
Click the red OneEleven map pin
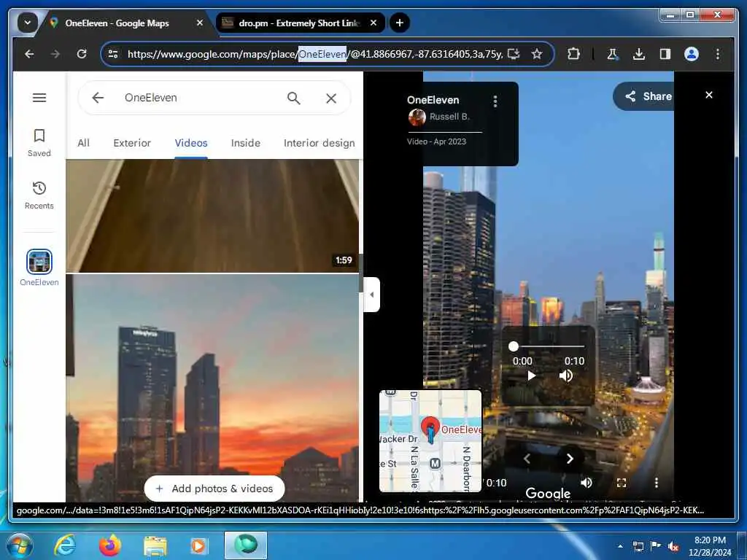click(430, 427)
